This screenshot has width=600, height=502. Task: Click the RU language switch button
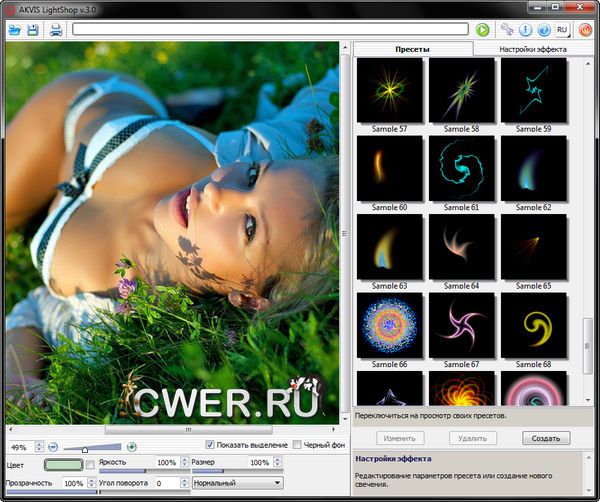[x=563, y=30]
